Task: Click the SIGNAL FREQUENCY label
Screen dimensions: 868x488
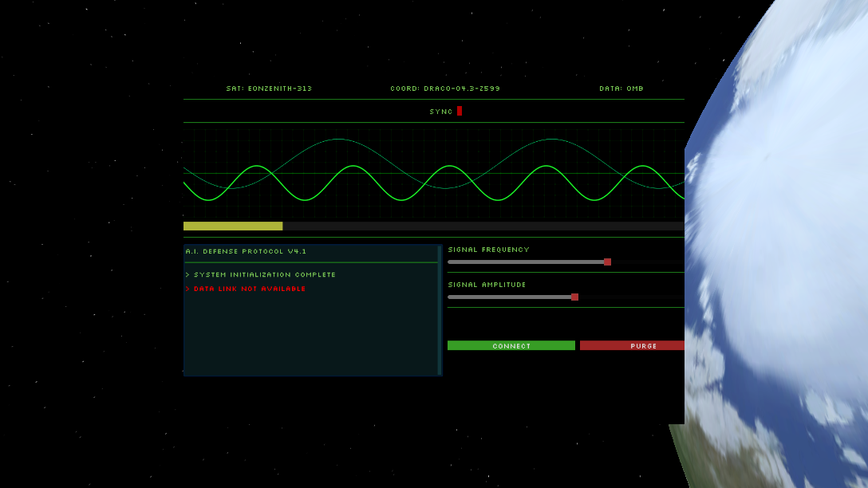Action: click(x=489, y=250)
